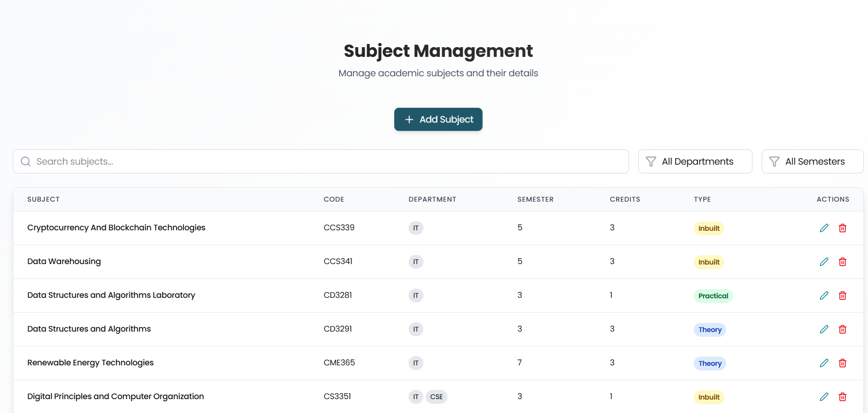Select Cryptocurrency And Blockchain Technologies subject name

pos(116,228)
